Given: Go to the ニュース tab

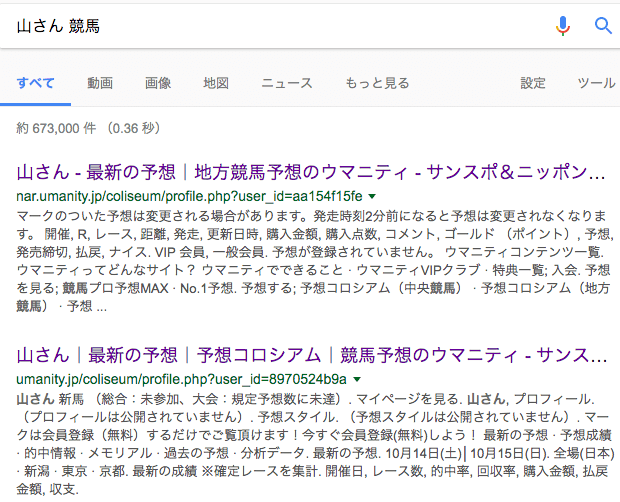Looking at the screenshot, I should [287, 83].
